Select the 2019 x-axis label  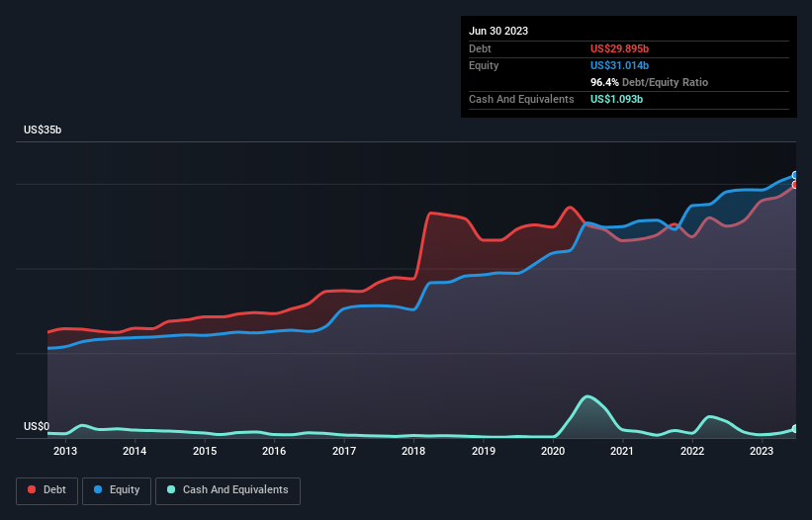[x=484, y=451]
